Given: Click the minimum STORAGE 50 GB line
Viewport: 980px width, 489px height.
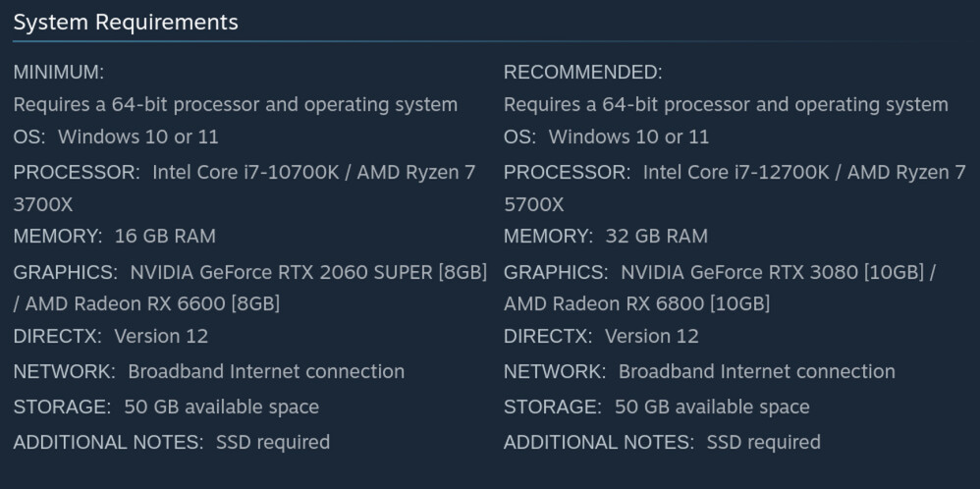Looking at the screenshot, I should (166, 407).
